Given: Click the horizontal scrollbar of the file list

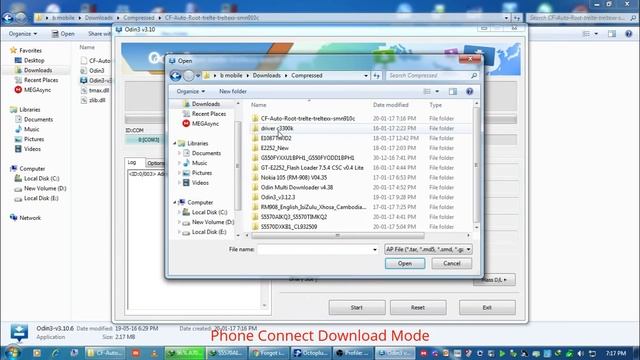Looking at the screenshot, I should [337, 236].
